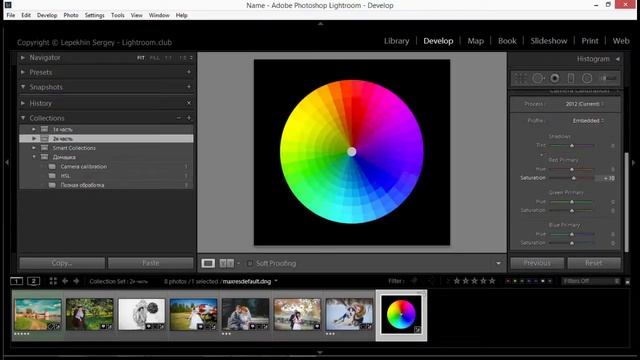Open the File menu
This screenshot has width=640, height=360.
coord(11,15)
